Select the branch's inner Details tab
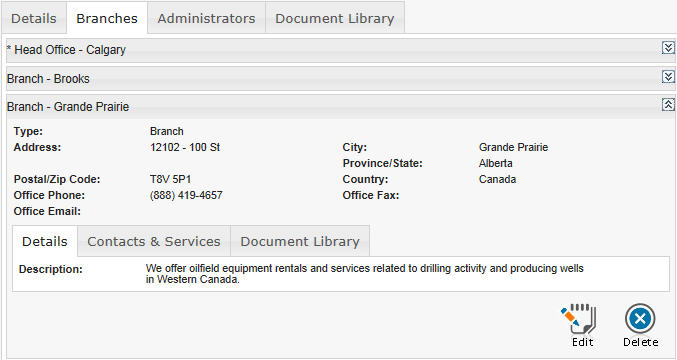 pyautogui.click(x=45, y=241)
